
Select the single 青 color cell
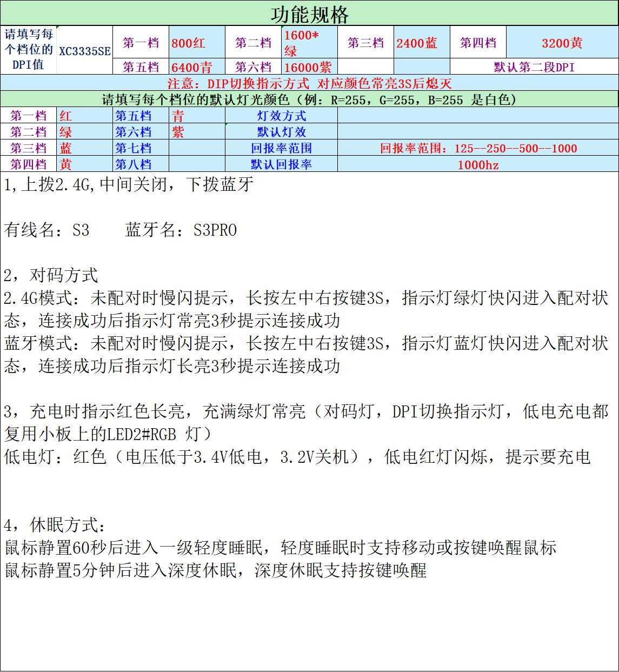tap(197, 115)
